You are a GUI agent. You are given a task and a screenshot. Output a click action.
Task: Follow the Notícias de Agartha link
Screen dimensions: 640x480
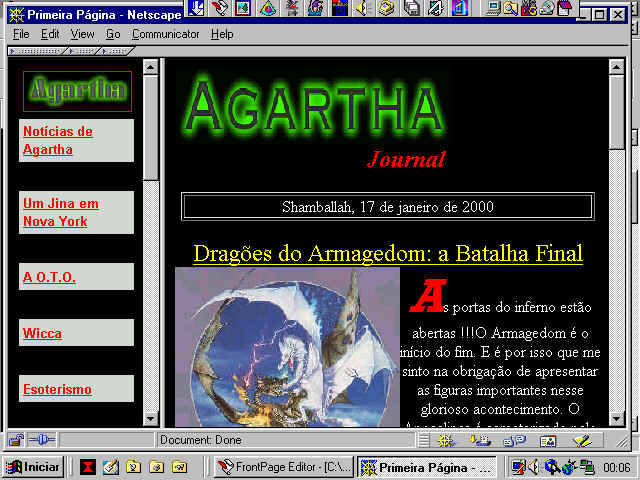58,140
